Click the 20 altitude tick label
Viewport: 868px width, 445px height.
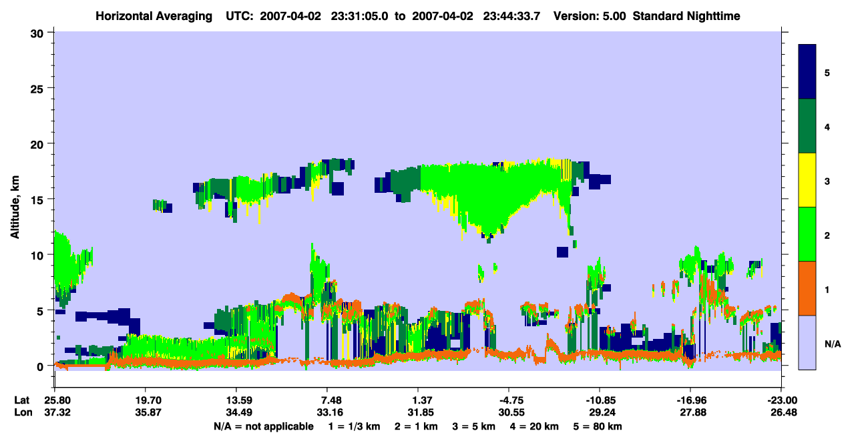tap(39, 143)
